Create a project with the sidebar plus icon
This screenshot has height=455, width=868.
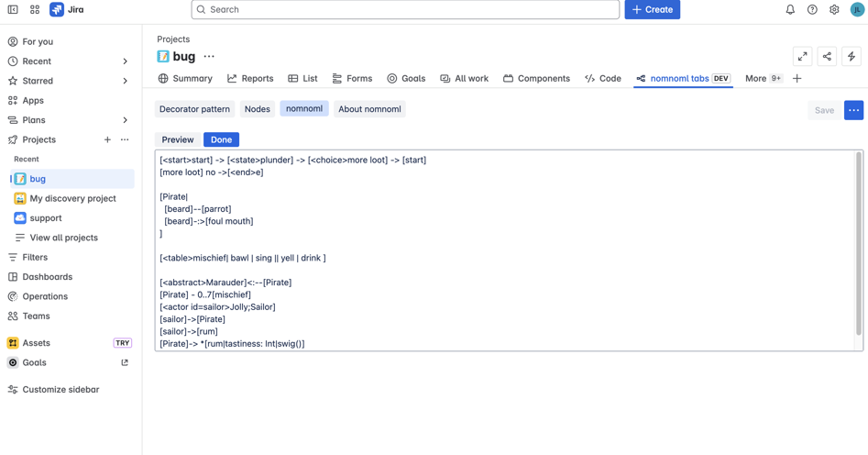pos(107,139)
